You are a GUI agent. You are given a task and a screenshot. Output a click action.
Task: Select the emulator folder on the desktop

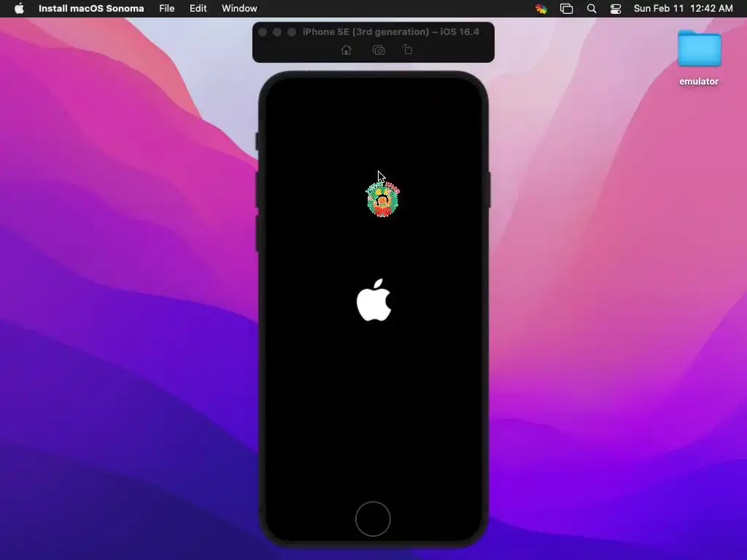699,49
